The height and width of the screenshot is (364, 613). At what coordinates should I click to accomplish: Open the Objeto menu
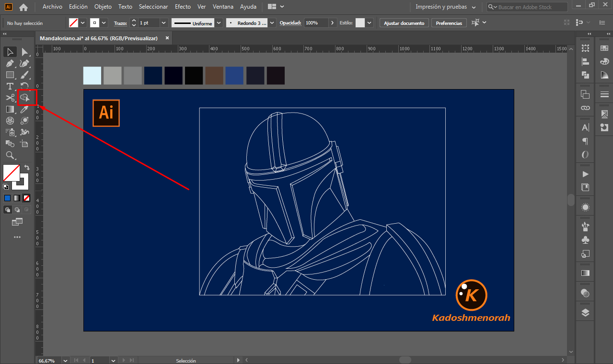103,7
